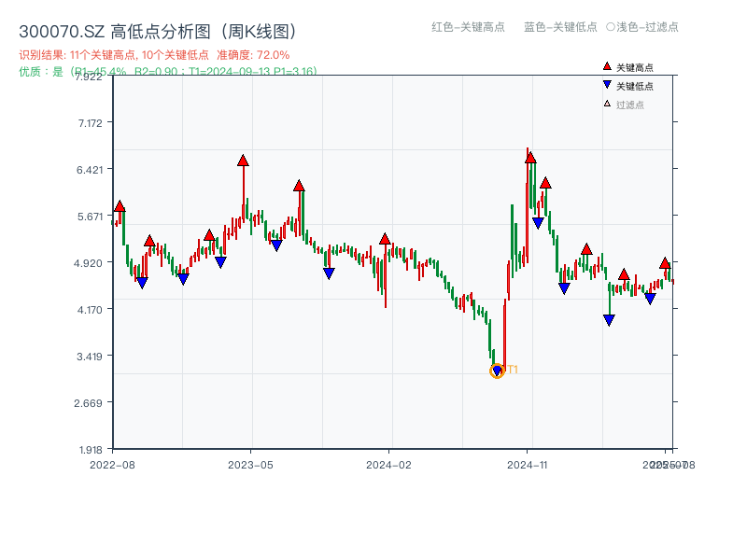
Task: Click the 2024-11 x-axis date label
Action: pyautogui.click(x=527, y=464)
